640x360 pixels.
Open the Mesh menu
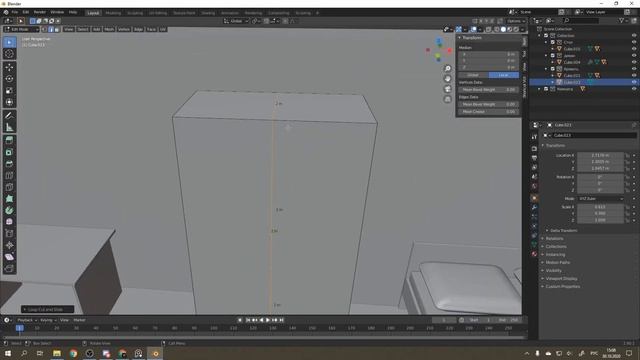tap(109, 29)
